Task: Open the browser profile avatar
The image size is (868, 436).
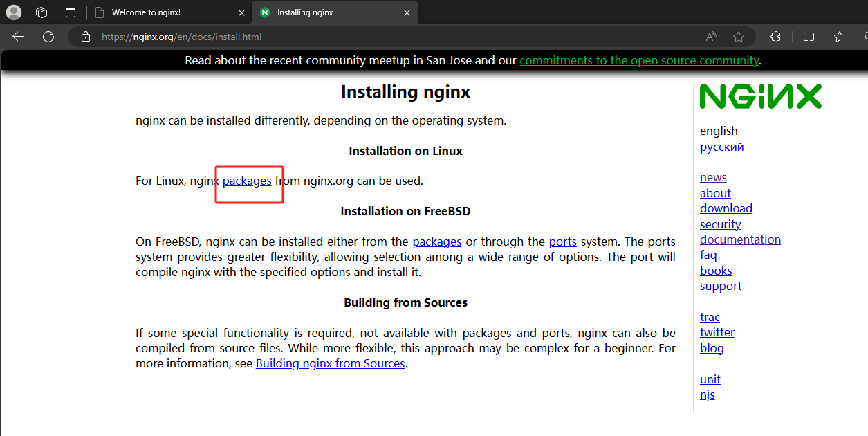Action: [14, 12]
